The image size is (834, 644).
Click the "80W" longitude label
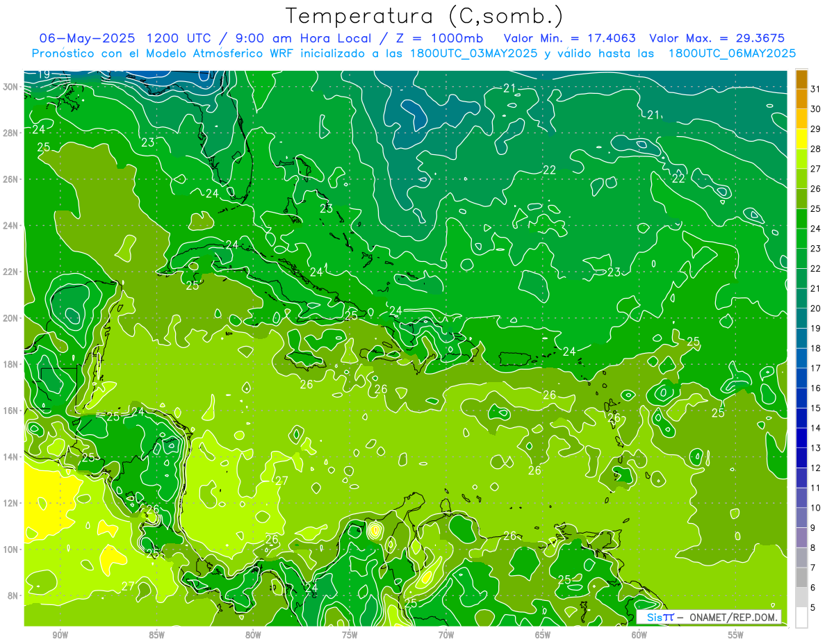[253, 635]
